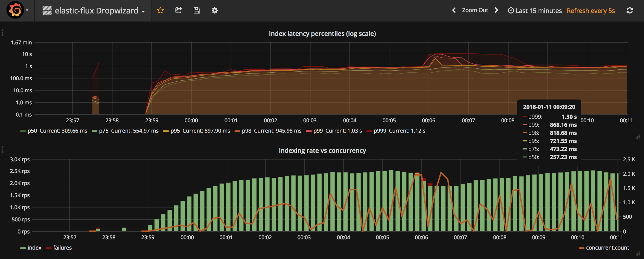This screenshot has width=644, height=259.
Task: Star this dashboard as favorite
Action: coord(160,11)
